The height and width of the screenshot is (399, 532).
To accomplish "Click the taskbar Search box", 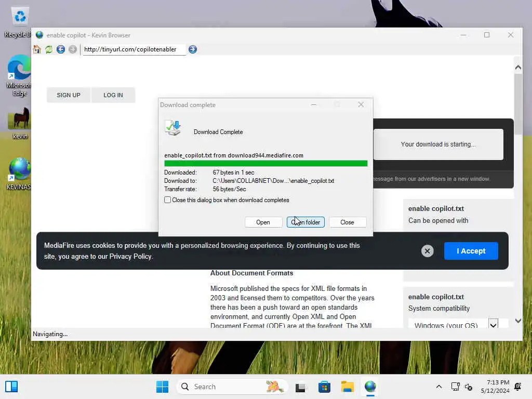I will click(232, 387).
